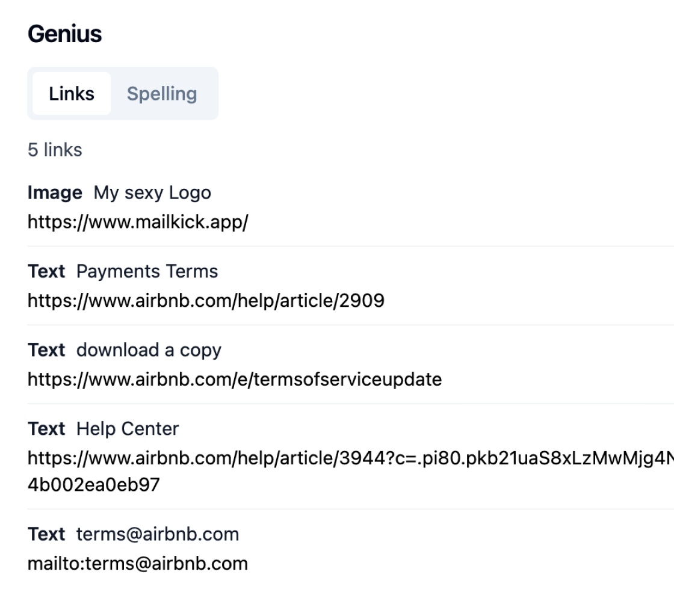Click the Genius panel heading

64,34
